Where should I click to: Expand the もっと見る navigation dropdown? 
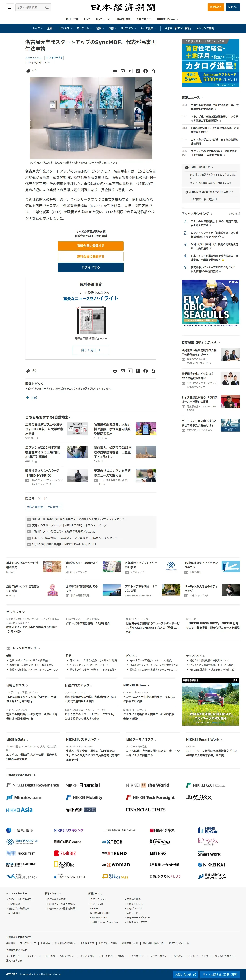(148, 29)
